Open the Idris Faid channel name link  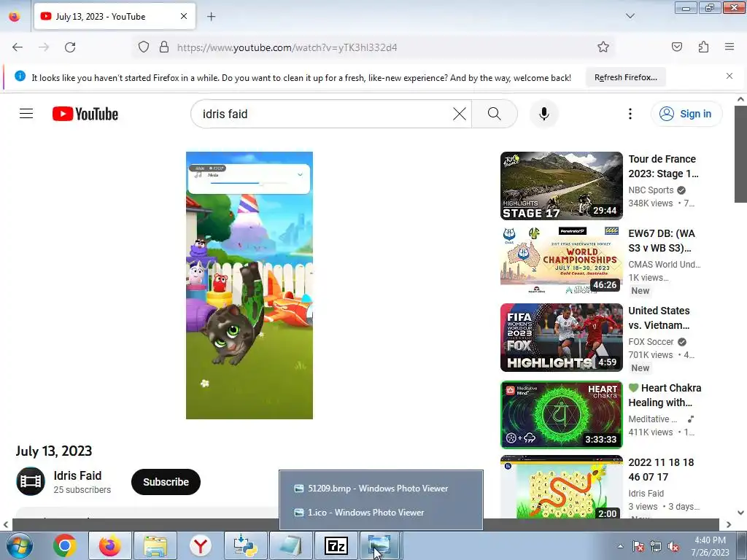point(77,475)
